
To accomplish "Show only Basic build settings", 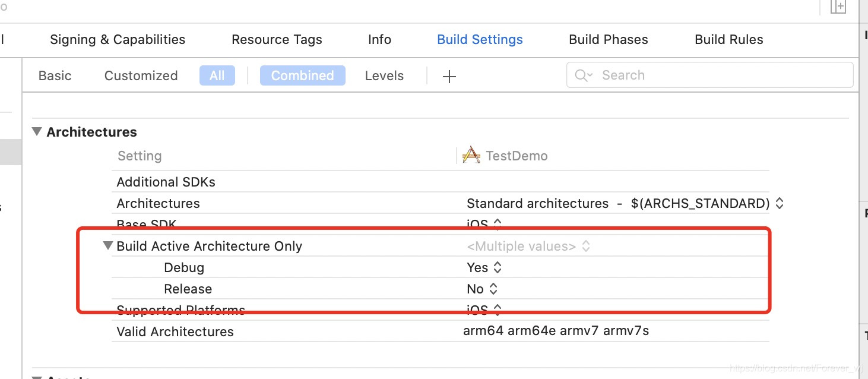I will pyautogui.click(x=55, y=75).
